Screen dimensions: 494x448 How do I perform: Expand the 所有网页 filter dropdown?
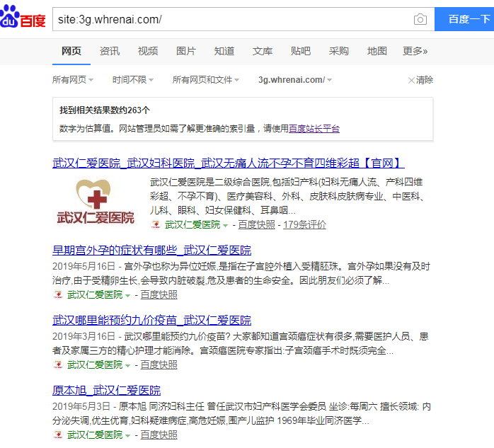[x=73, y=80]
